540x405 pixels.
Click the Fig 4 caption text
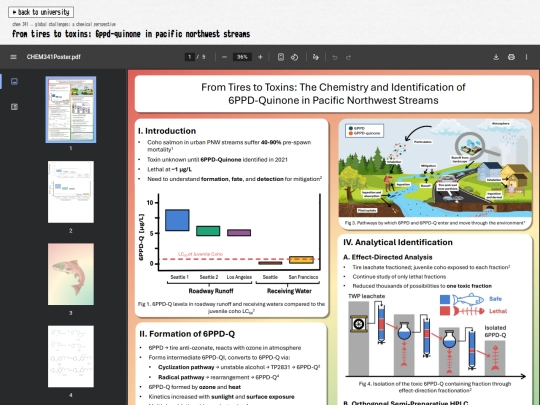pyautogui.click(x=435, y=387)
